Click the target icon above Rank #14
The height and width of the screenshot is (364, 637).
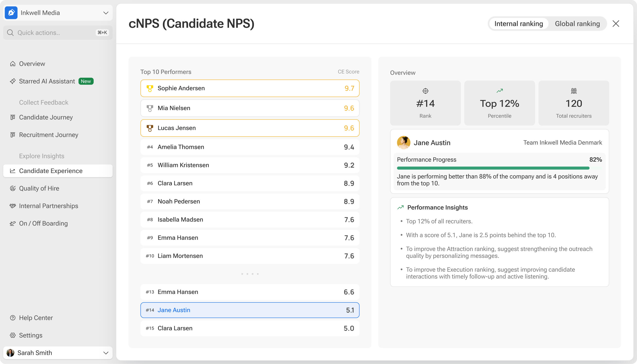425,91
